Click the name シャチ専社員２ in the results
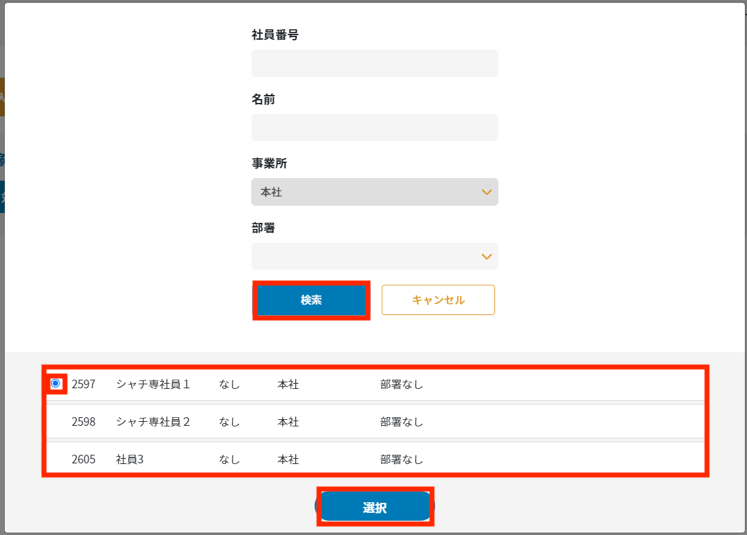 [x=153, y=422]
